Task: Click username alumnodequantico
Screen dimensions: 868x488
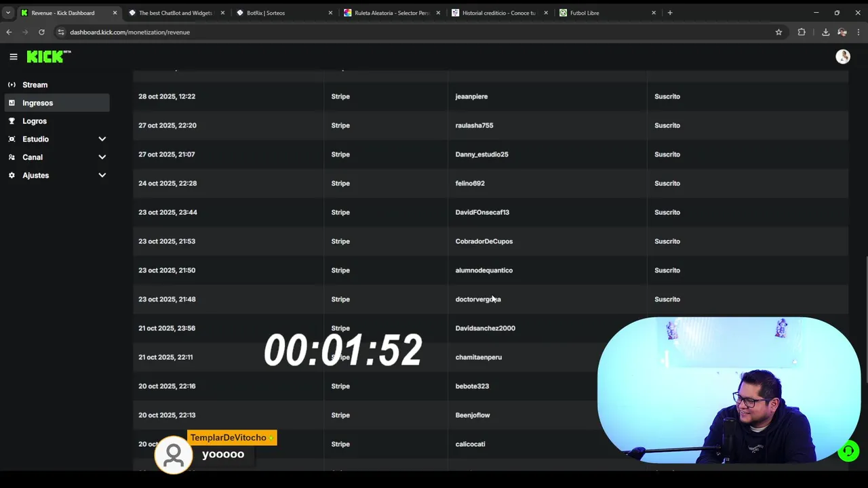Action: tap(484, 270)
